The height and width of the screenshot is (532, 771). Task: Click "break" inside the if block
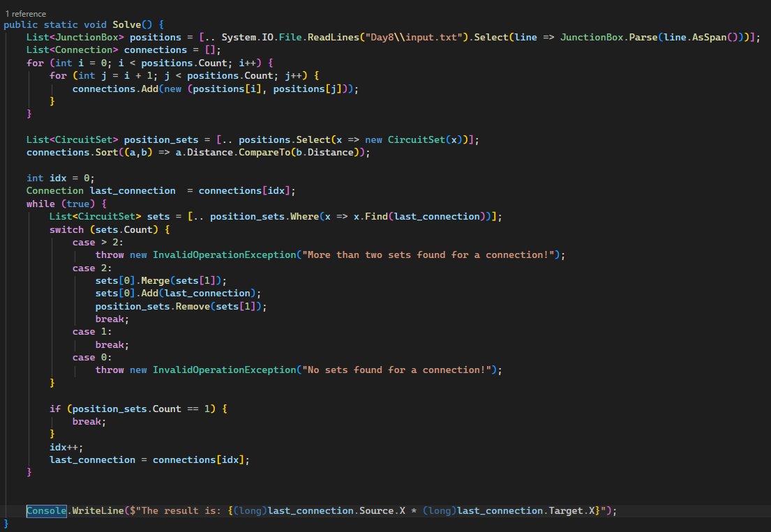click(87, 421)
